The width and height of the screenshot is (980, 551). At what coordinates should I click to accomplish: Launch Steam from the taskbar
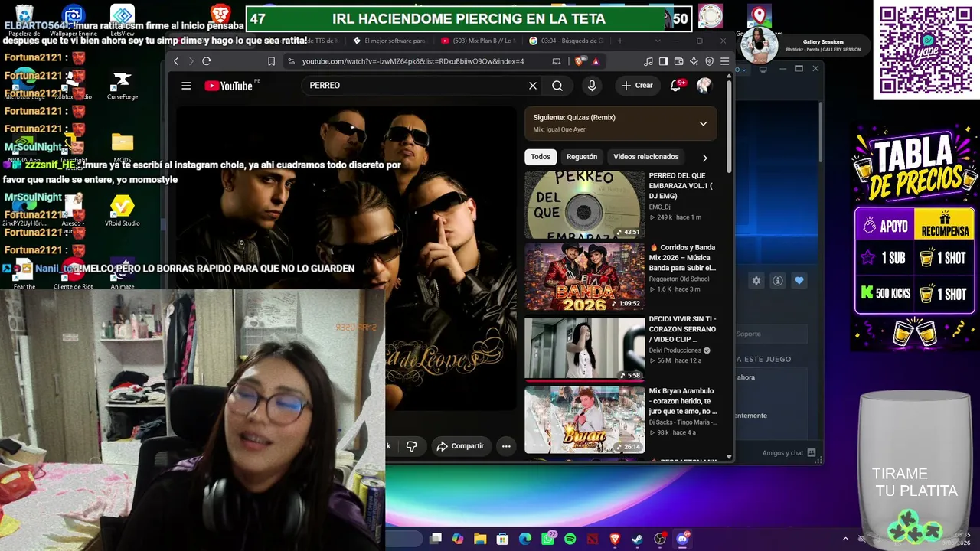point(637,539)
